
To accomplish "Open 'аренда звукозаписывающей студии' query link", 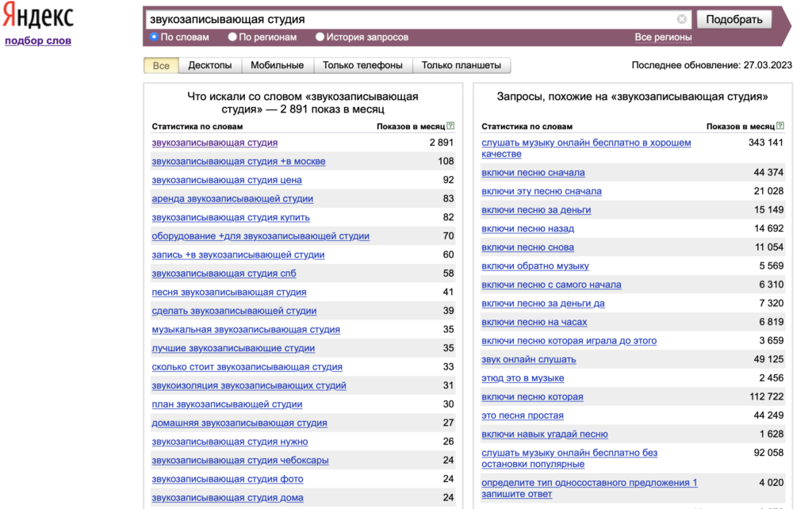I will coord(232,198).
